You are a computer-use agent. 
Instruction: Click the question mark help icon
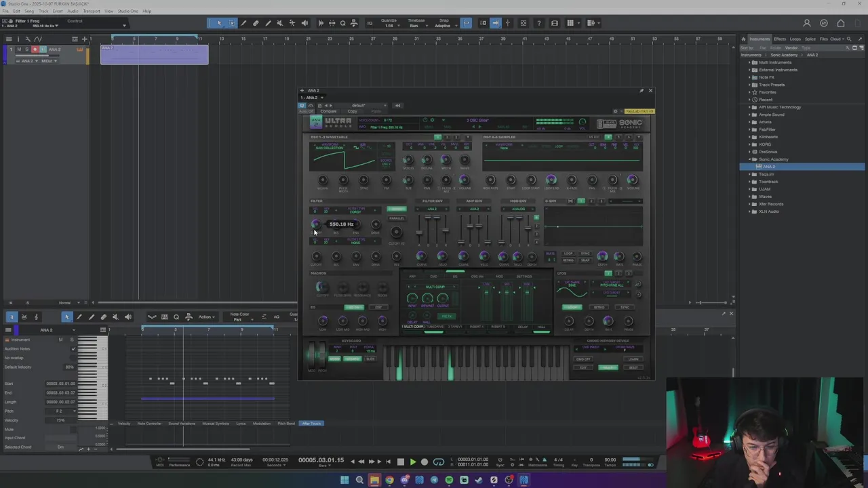pos(538,23)
